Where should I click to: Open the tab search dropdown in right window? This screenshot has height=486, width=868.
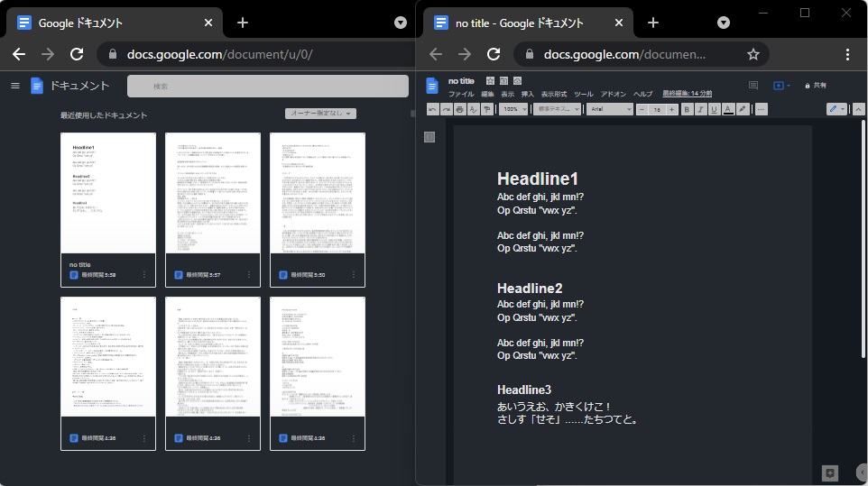pyautogui.click(x=724, y=23)
